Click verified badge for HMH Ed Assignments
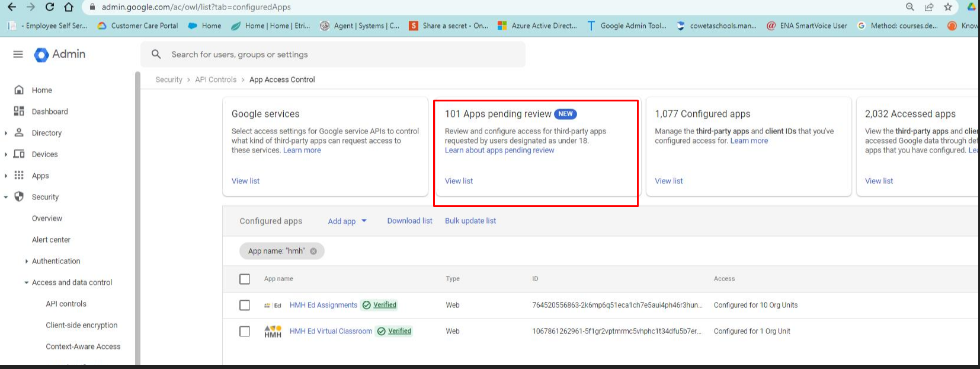Screen dimensions: 980x369 pos(379,305)
